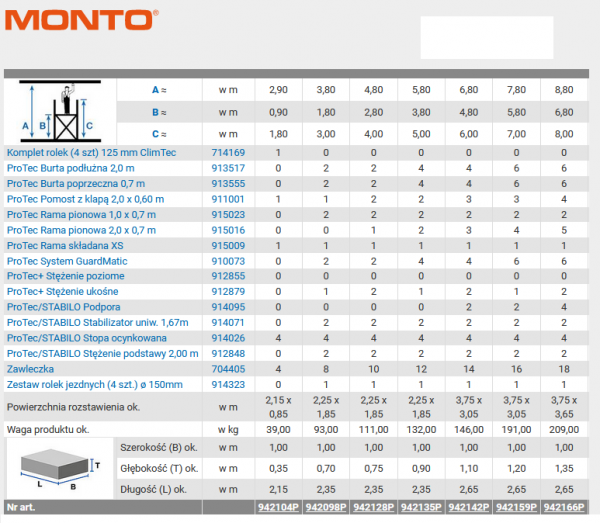Select C value 5,00
Image resolution: width=600 pixels, height=523 pixels.
(421, 134)
